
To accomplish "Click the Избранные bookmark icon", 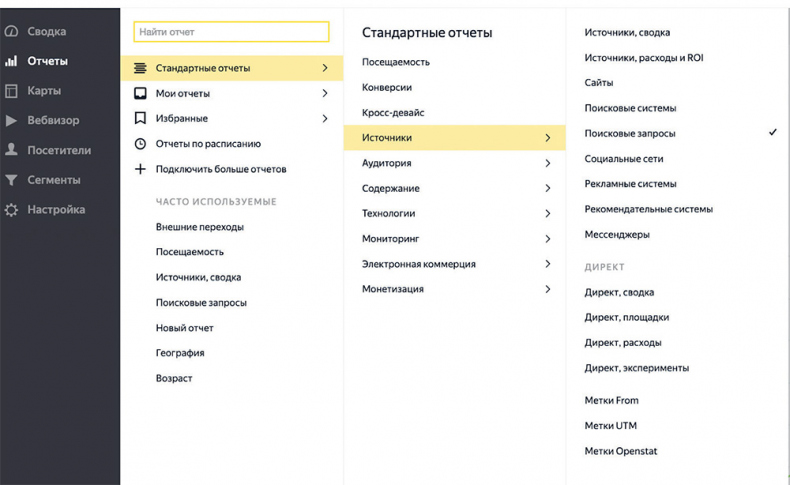I will pos(141,118).
